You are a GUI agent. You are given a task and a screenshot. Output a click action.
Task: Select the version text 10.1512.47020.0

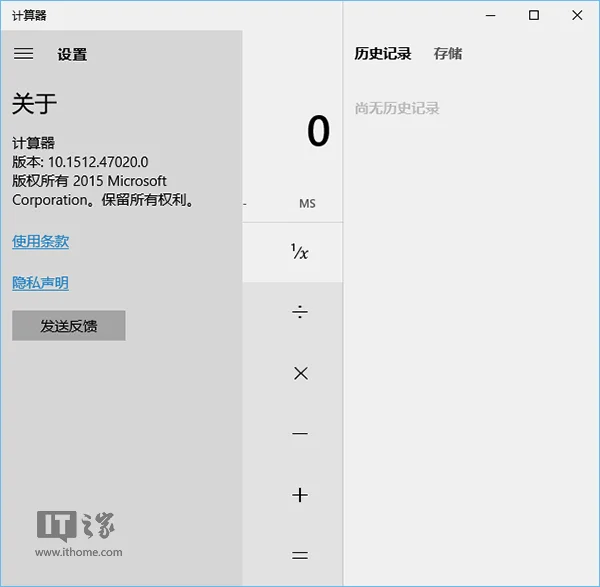pyautogui.click(x=98, y=162)
